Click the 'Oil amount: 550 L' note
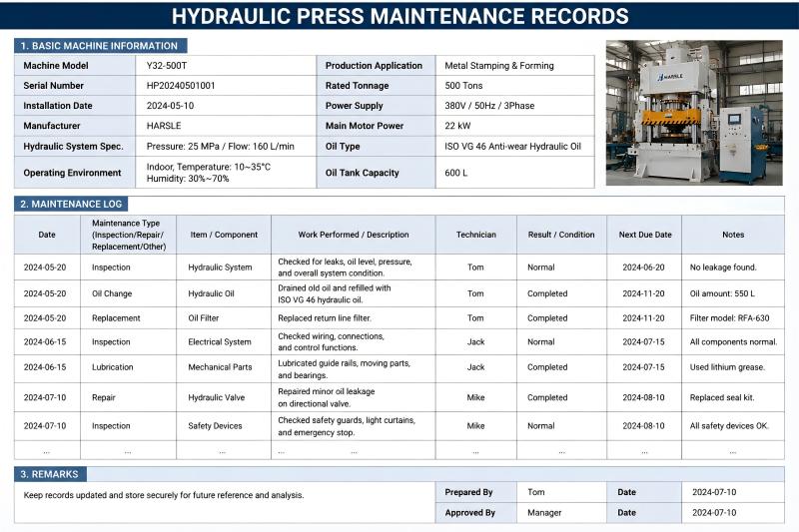Viewport: 799px width, 532px height. pyautogui.click(x=722, y=293)
